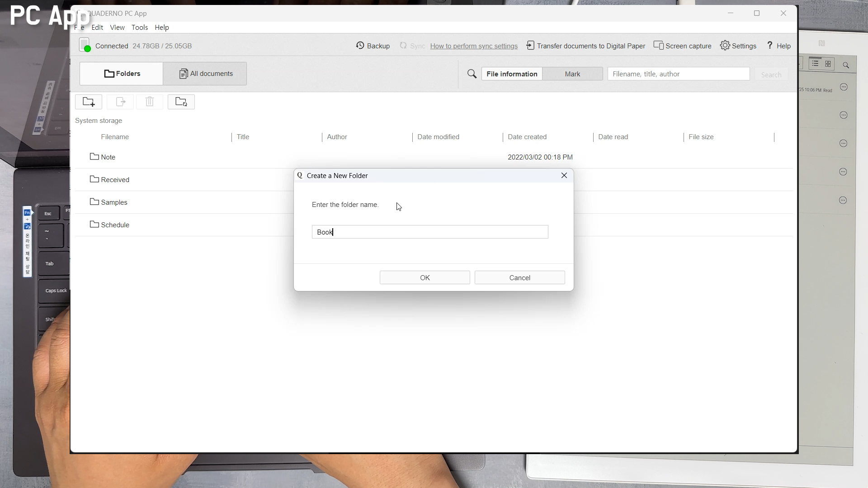Click the search folder toolbar icon
Viewport: 868px width, 488px height.
pos(181,102)
